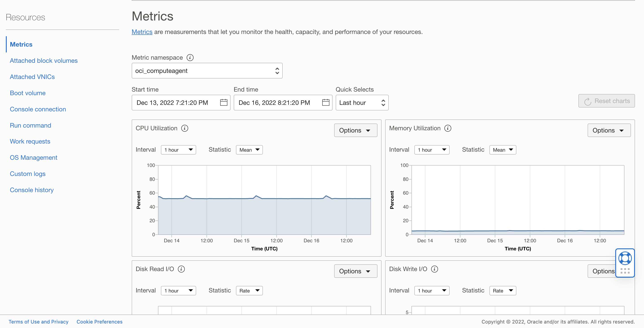Open the Disk Read I/O Statistic Rate dropdown

tap(249, 290)
